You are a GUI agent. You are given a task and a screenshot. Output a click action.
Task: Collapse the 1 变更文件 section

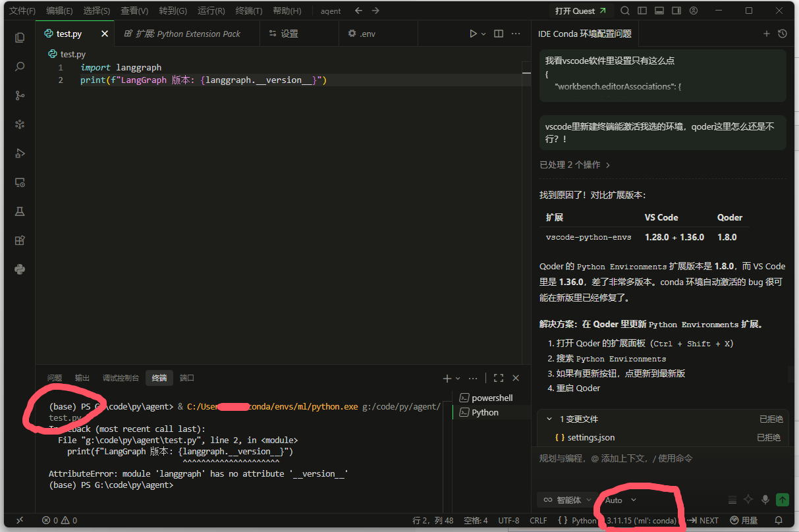[550, 419]
